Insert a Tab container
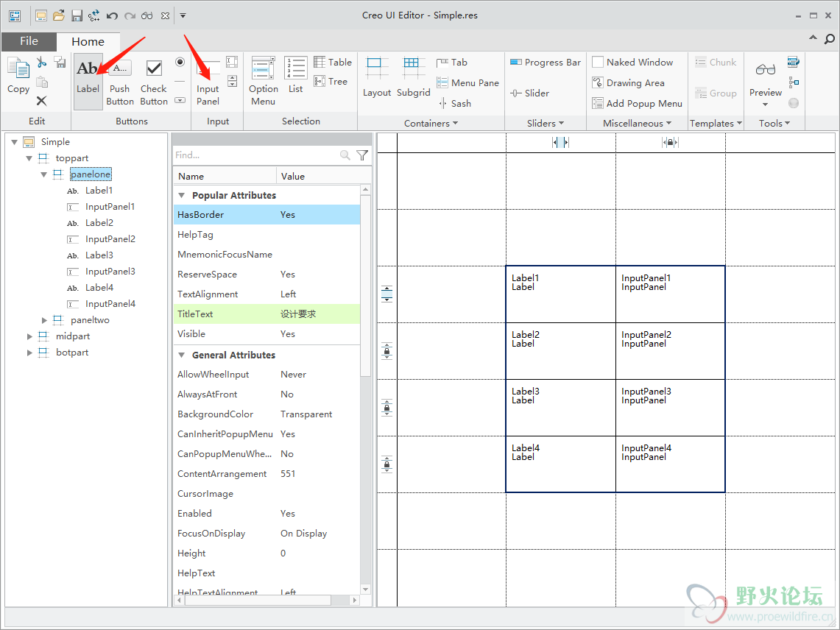 tap(451, 62)
